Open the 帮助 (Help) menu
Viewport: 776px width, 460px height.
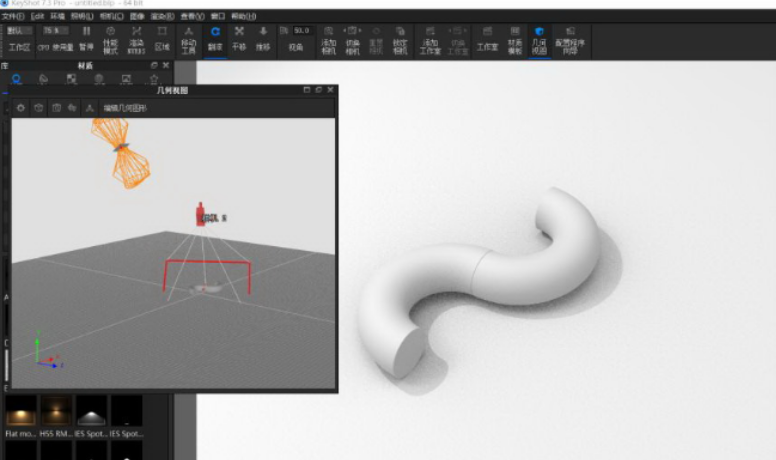[242, 17]
